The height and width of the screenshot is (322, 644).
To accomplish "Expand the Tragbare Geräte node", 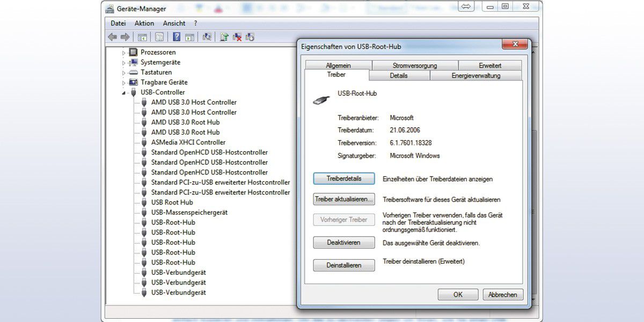I will tap(123, 83).
